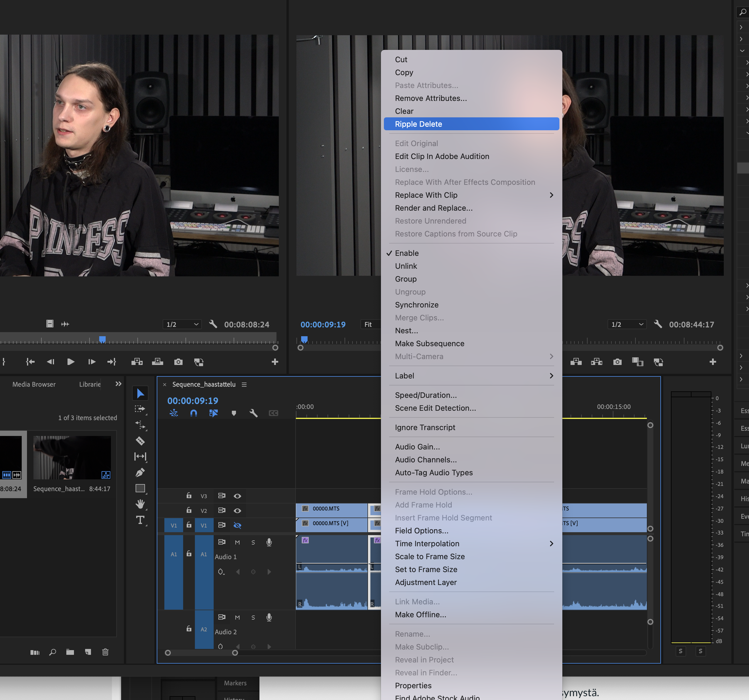749x700 pixels.
Task: Expand the Label submenu
Action: pos(471,376)
